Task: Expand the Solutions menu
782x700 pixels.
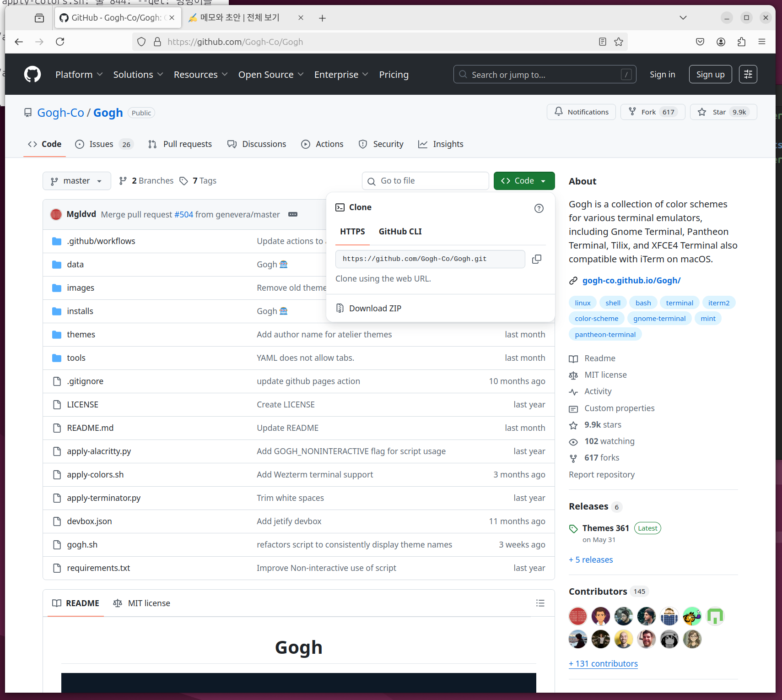Action: pos(138,75)
